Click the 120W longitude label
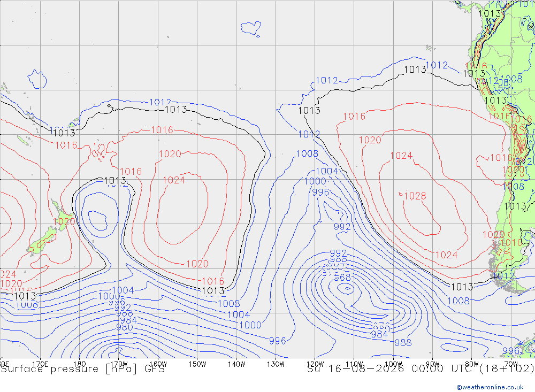 point(315,364)
